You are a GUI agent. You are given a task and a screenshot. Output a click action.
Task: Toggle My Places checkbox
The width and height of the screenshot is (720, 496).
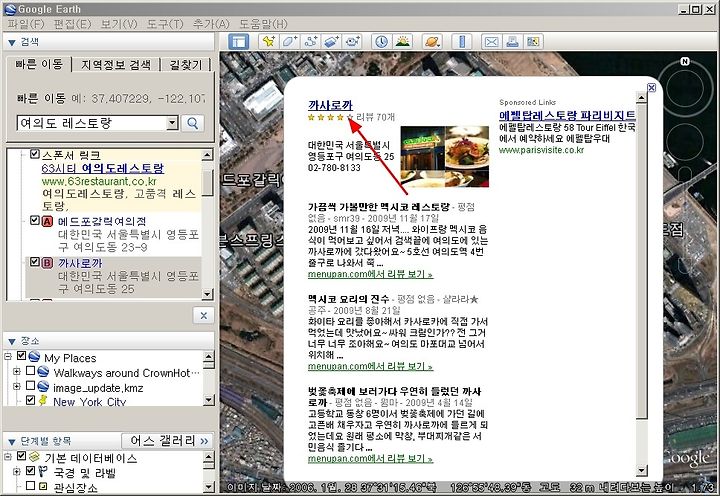point(21,355)
